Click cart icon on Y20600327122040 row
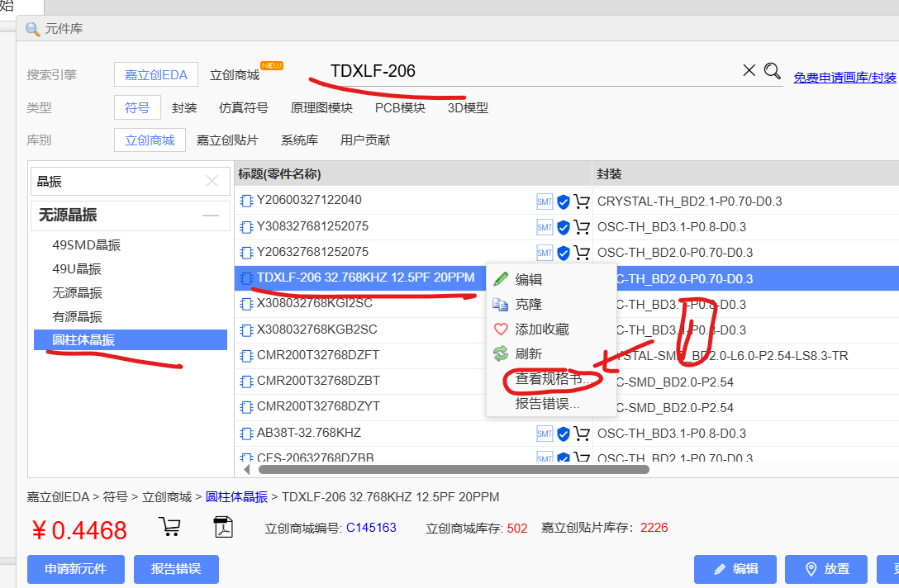899x588 pixels. tap(582, 202)
